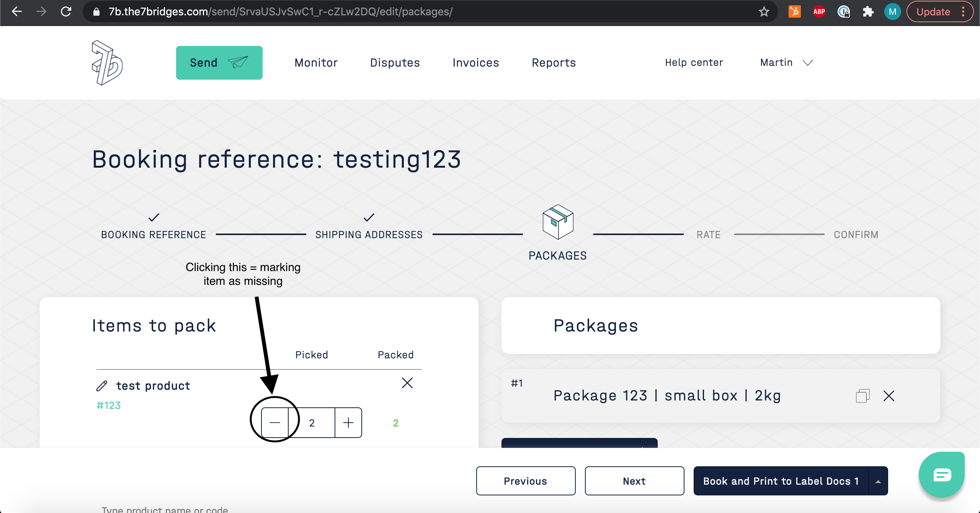Click the 7bridges logo icon
The height and width of the screenshot is (513, 980).
(x=107, y=63)
